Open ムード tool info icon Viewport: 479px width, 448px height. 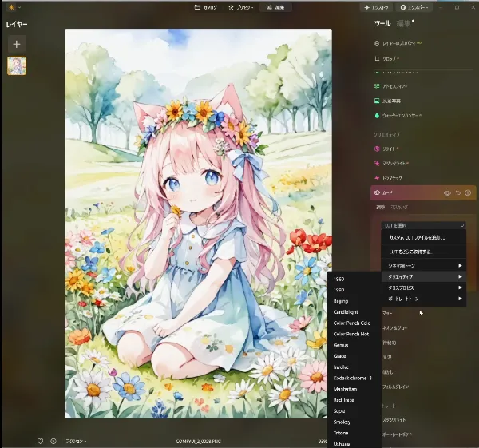[468, 192]
